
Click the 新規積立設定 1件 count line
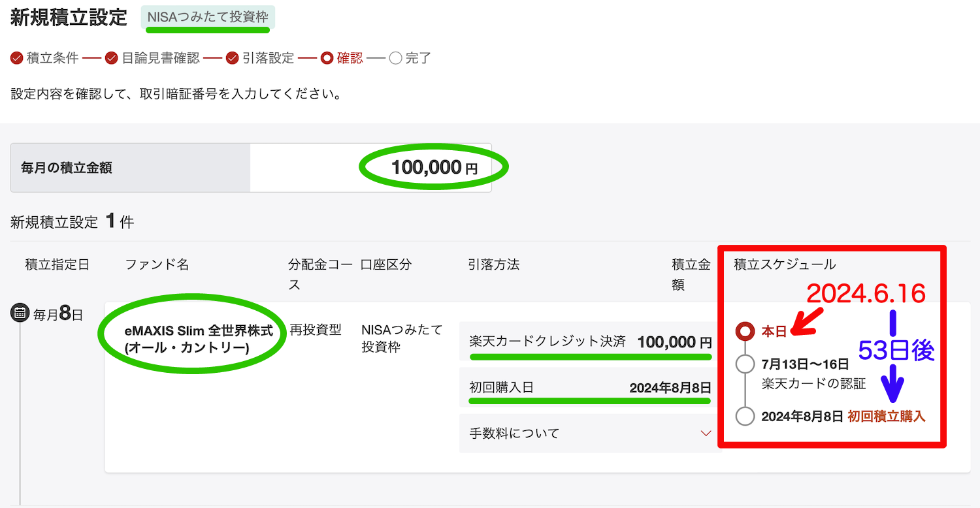(x=72, y=222)
